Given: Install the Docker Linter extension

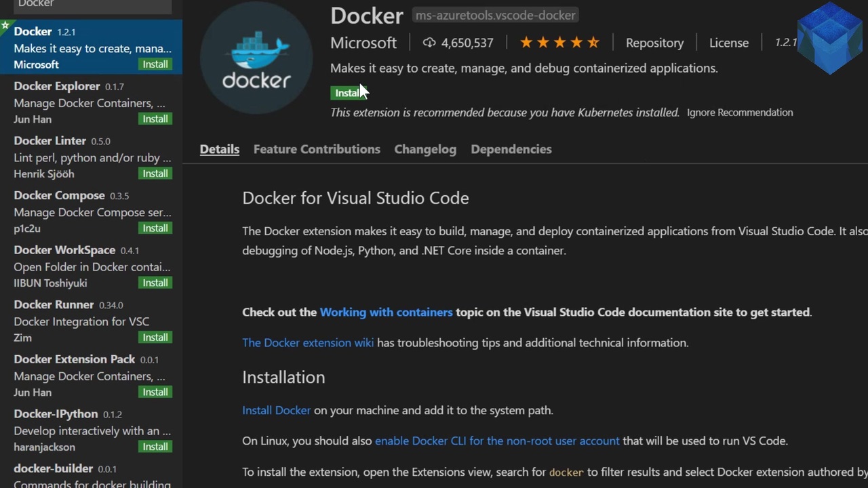Looking at the screenshot, I should coord(155,174).
